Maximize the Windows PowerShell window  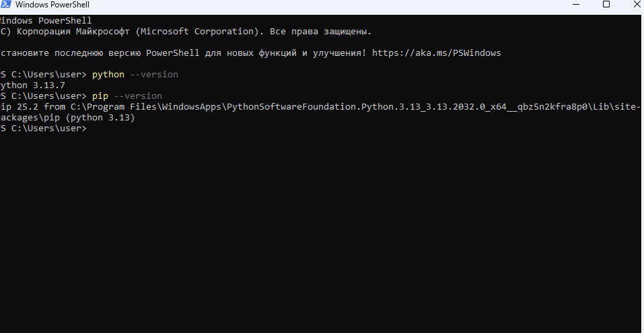606,5
